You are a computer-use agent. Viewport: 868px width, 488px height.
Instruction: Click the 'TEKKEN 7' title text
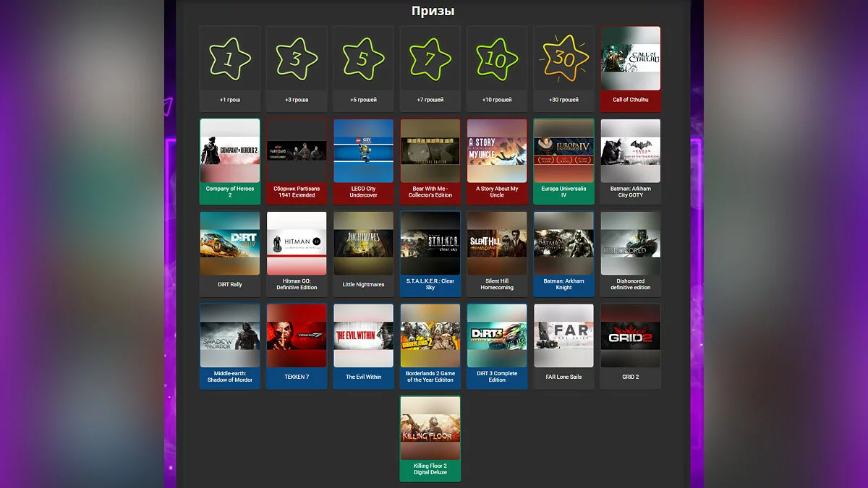tap(297, 377)
